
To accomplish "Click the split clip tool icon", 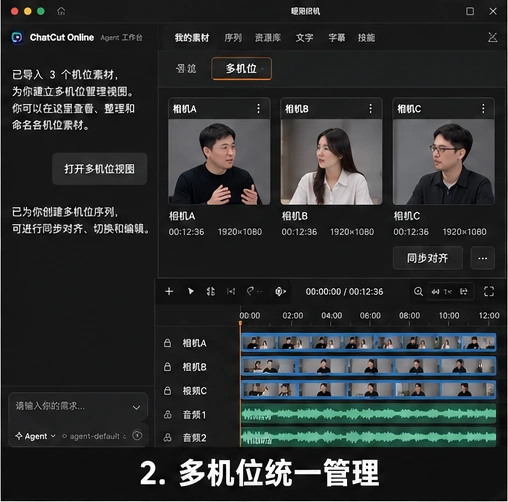I will [x=211, y=291].
